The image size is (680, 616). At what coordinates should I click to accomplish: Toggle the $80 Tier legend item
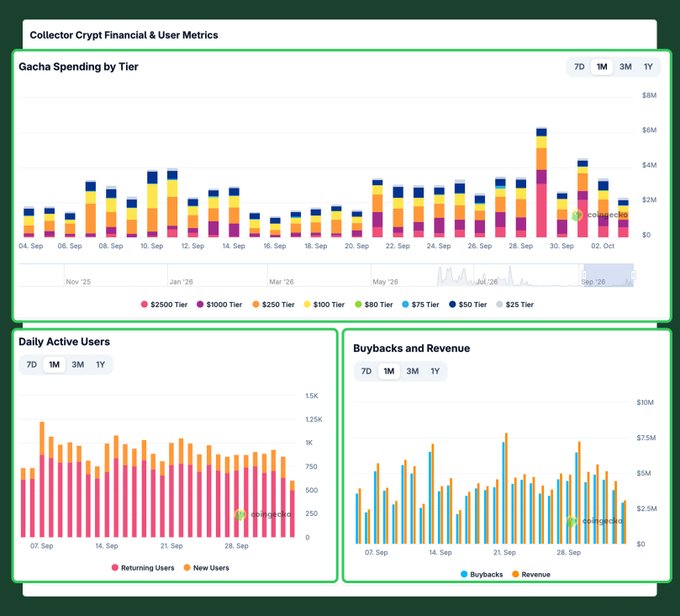(374, 305)
